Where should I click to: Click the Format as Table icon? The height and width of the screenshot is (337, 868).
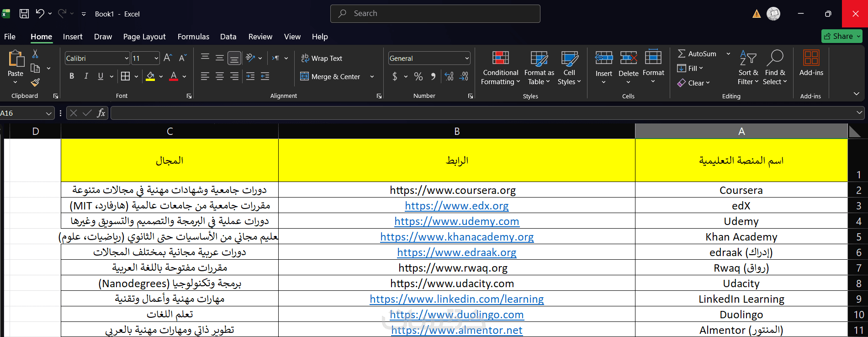[x=539, y=58]
